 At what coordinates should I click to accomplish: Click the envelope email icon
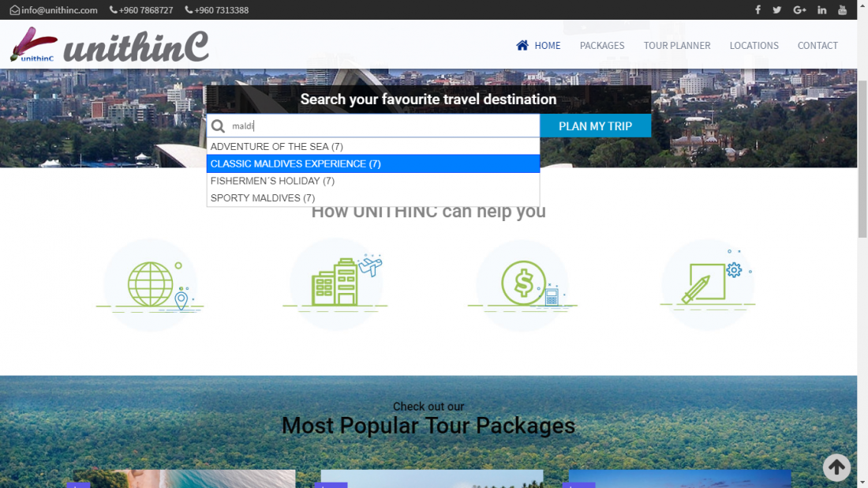pos(15,10)
